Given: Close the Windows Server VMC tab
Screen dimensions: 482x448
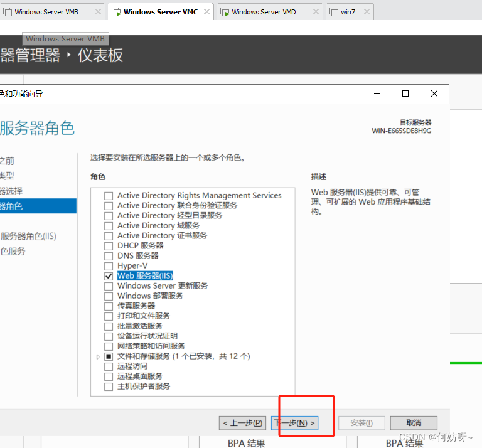Looking at the screenshot, I should pyautogui.click(x=207, y=12).
